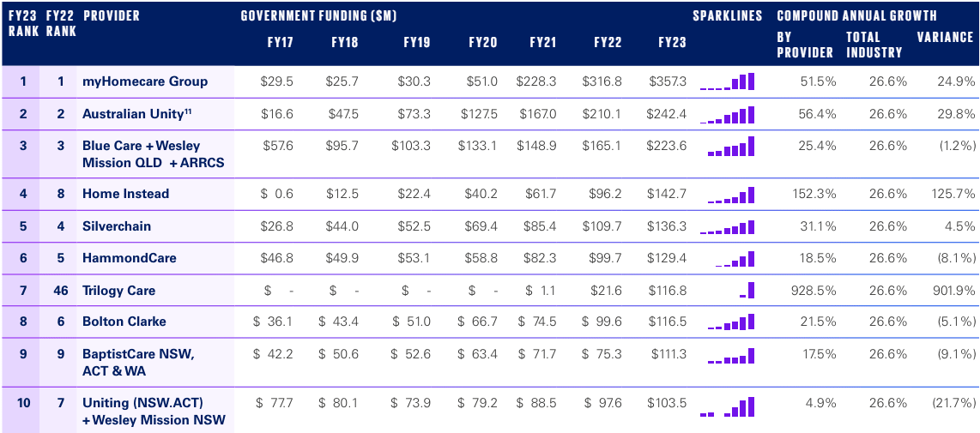The width and height of the screenshot is (980, 433).
Task: Select the Uniting (NSW.ACT) row sparkline
Action: (728, 407)
